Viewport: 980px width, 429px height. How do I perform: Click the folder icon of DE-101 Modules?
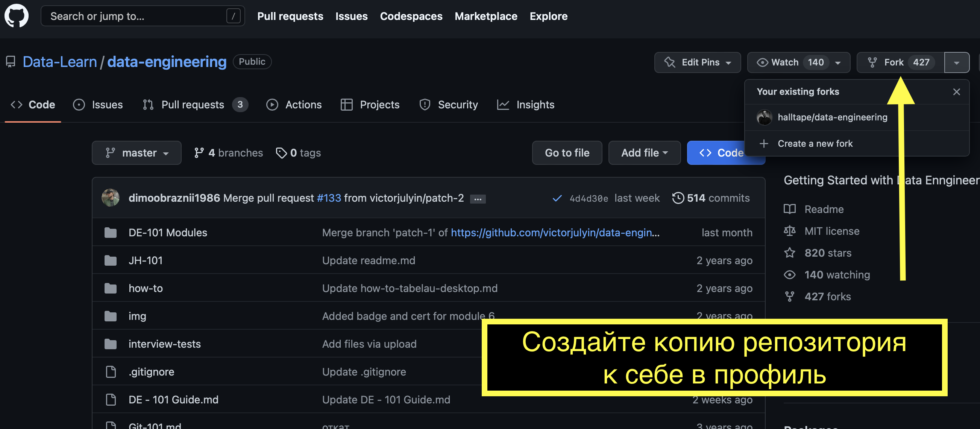110,233
